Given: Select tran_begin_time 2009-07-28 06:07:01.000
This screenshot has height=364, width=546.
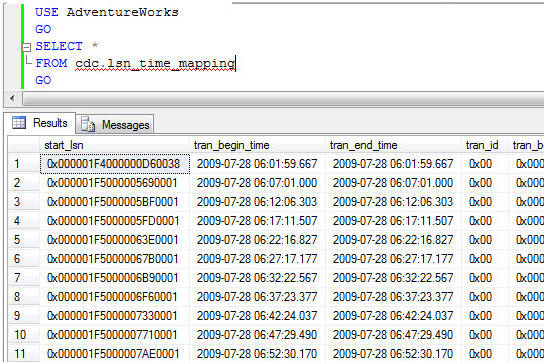Looking at the screenshot, I should point(257,183).
